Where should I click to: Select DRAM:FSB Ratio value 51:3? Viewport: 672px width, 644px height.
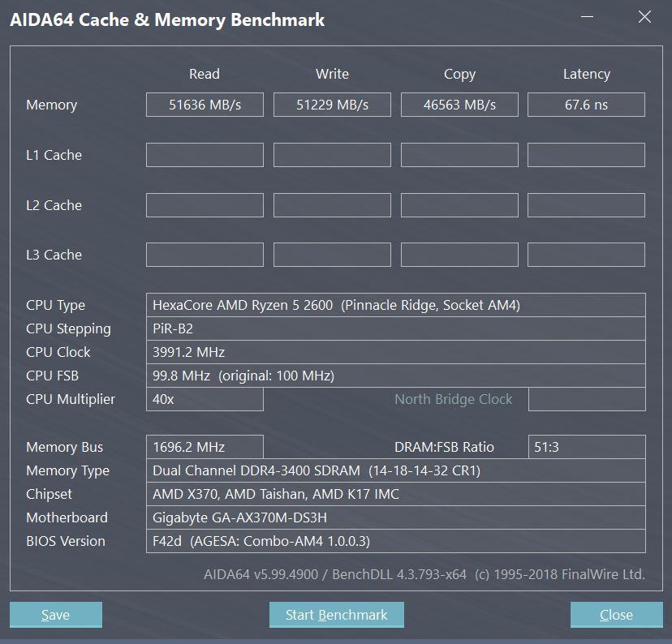click(x=587, y=447)
